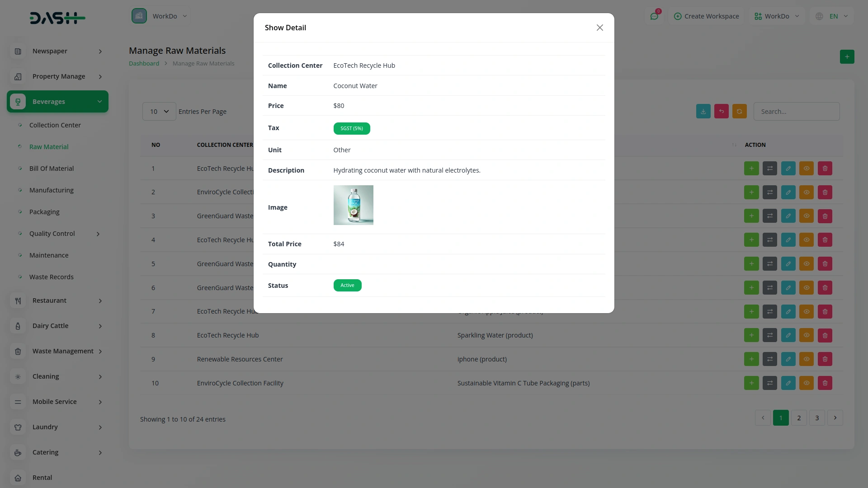Image resolution: width=868 pixels, height=488 pixels.
Task: Go to page 2 of the table
Action: tap(799, 418)
